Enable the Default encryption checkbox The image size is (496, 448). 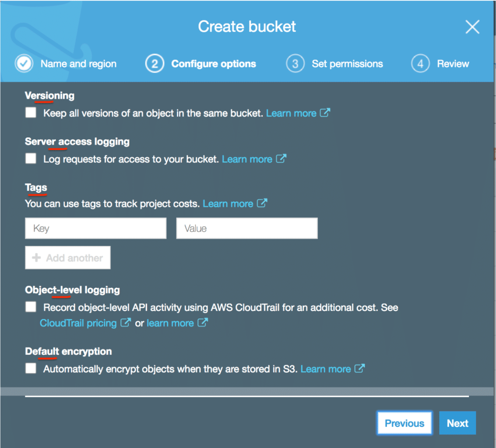30,368
